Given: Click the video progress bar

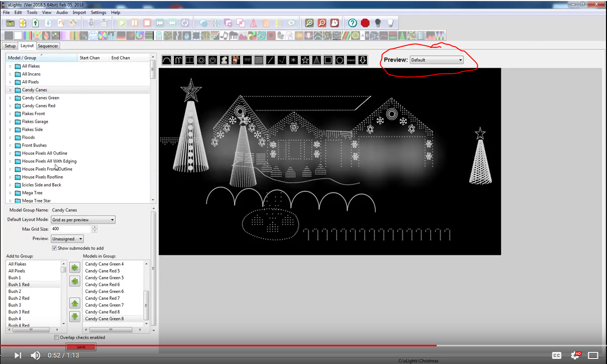Looking at the screenshot, I should 303,345.
